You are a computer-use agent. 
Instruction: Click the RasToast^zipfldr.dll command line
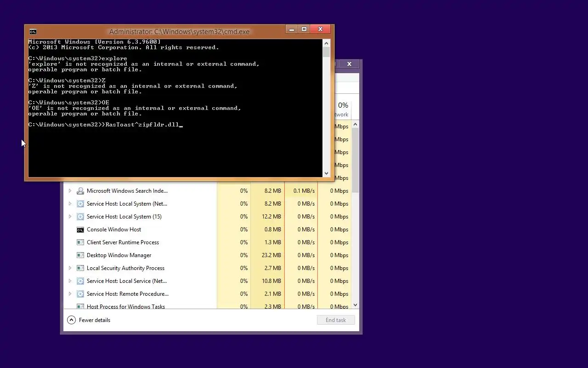click(x=105, y=125)
